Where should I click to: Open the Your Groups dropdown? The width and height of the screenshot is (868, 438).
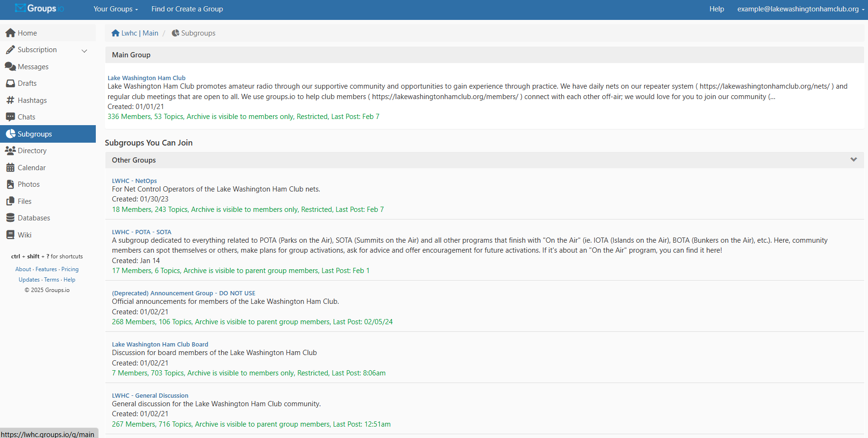(x=116, y=9)
